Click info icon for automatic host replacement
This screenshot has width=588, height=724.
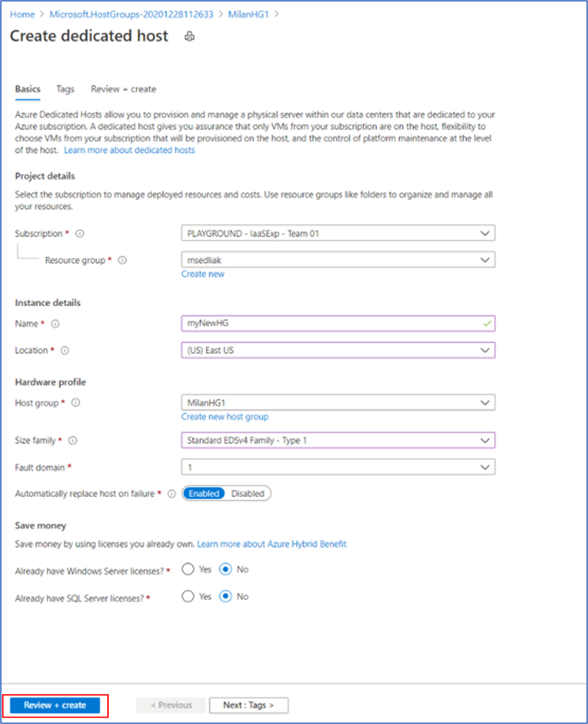pyautogui.click(x=172, y=494)
